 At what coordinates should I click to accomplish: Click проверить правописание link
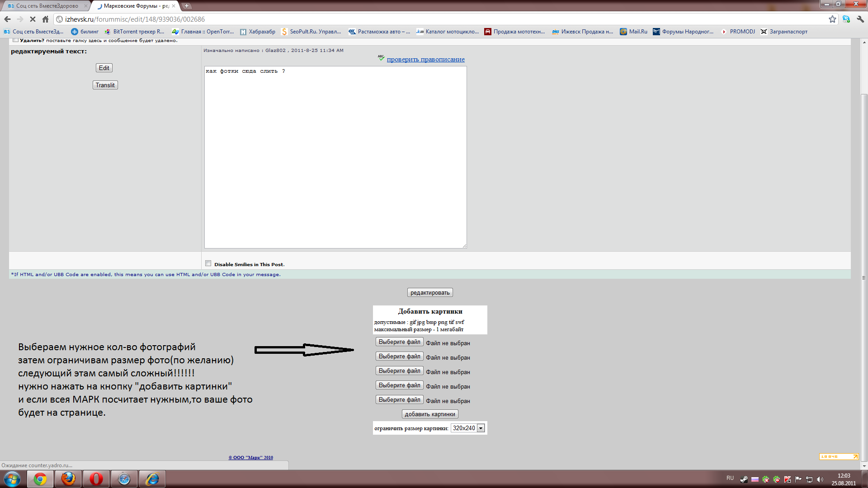425,59
